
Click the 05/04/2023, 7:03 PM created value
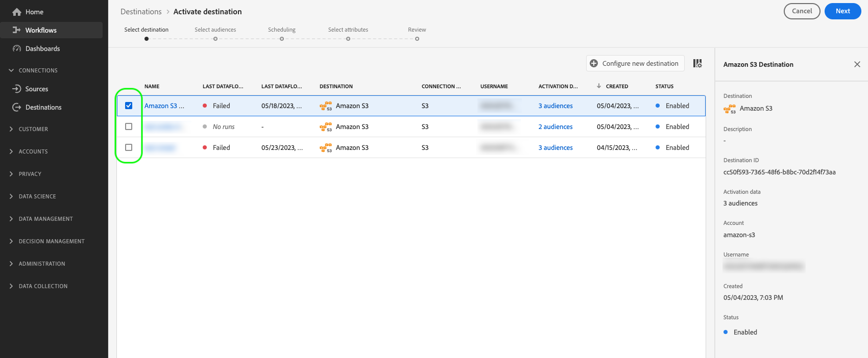pyautogui.click(x=753, y=298)
